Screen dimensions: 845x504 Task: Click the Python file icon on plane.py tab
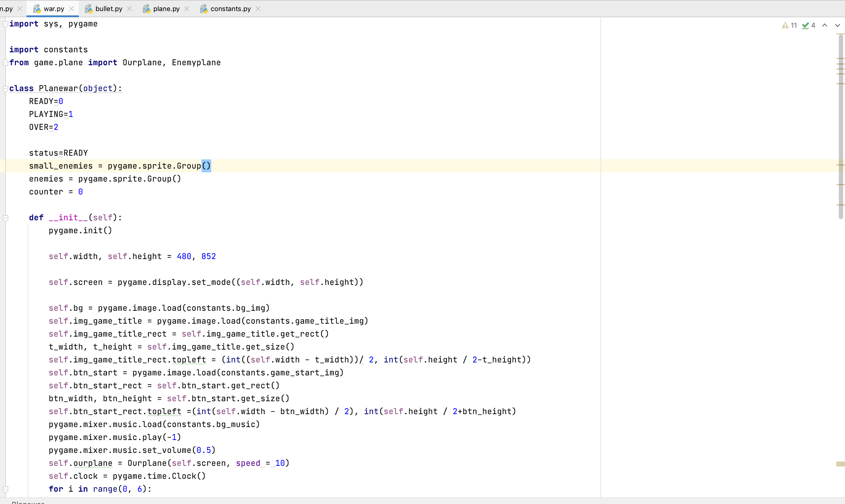point(147,9)
